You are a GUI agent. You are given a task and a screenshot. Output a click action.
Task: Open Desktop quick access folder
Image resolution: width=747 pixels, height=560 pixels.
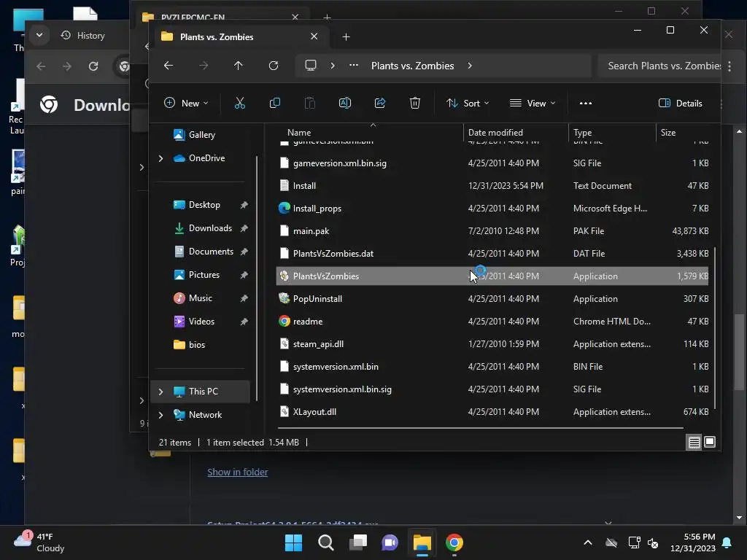(204, 205)
